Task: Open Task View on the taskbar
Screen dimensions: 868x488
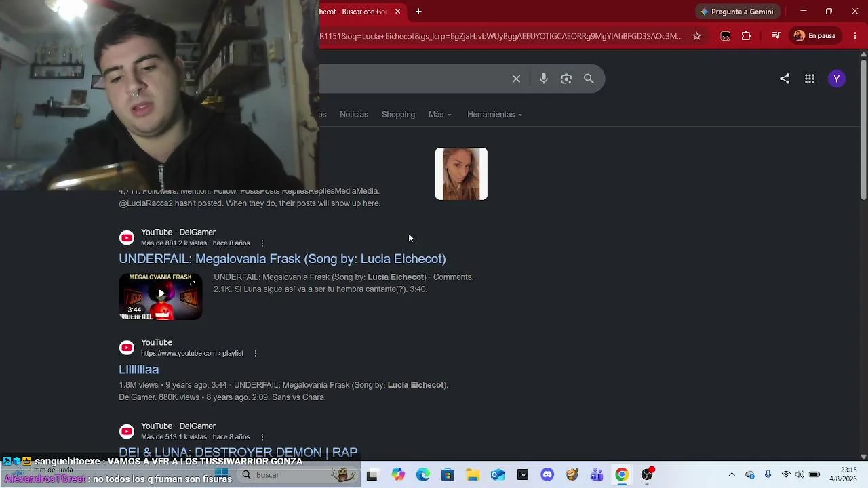Action: (372, 475)
